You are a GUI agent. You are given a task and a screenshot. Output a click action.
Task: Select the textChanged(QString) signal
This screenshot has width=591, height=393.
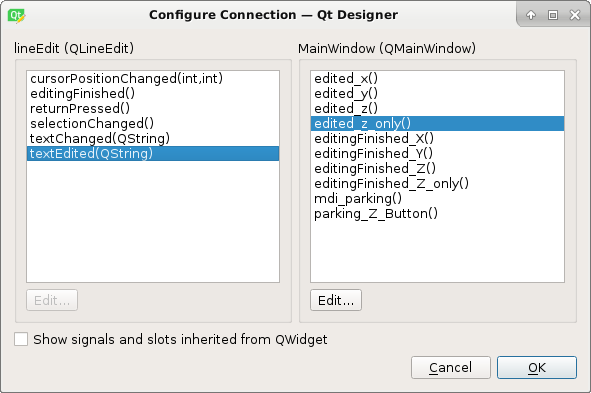[153, 139]
